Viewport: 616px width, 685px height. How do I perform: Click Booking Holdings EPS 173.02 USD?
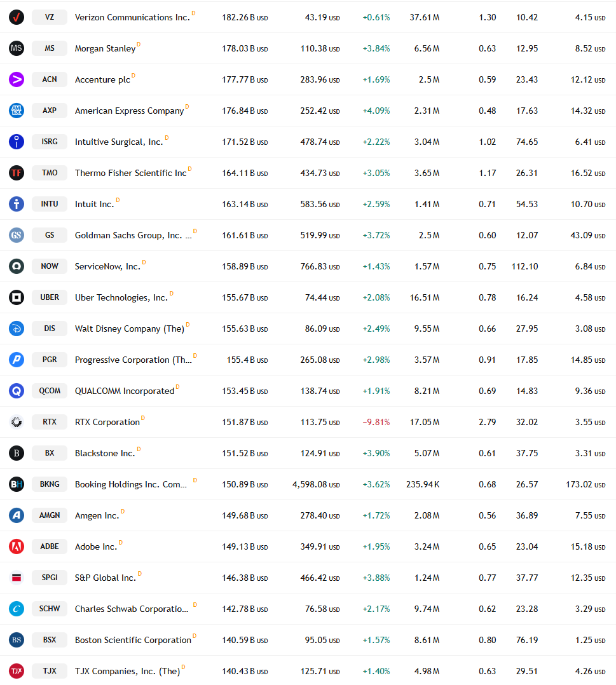(586, 484)
